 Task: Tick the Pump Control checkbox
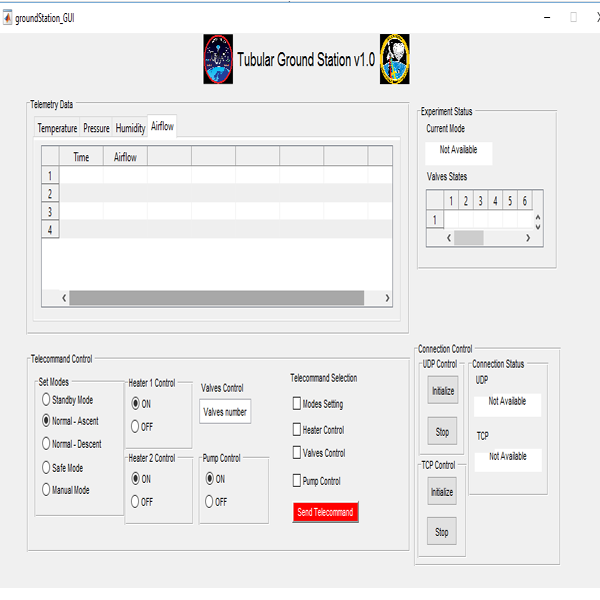click(x=296, y=481)
